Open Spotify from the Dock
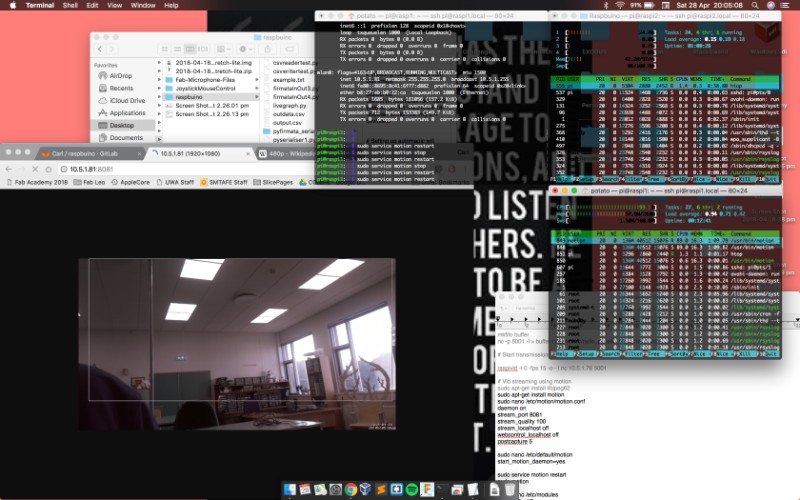 (412, 490)
